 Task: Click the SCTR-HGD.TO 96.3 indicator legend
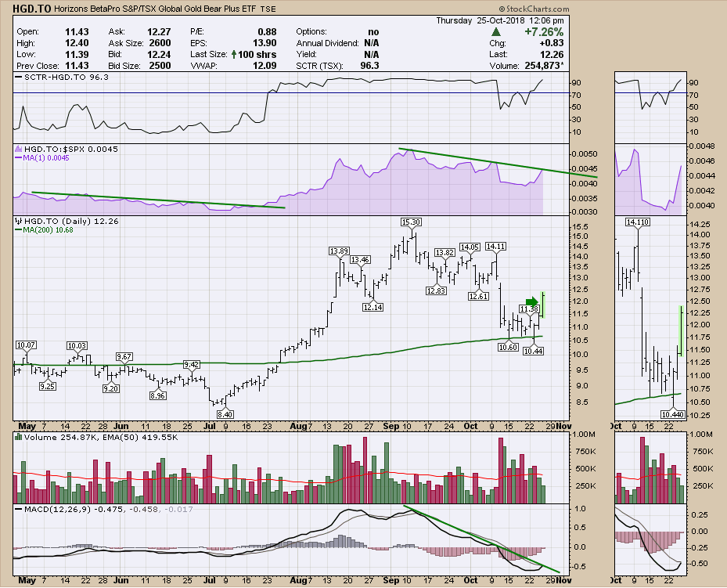coord(62,77)
